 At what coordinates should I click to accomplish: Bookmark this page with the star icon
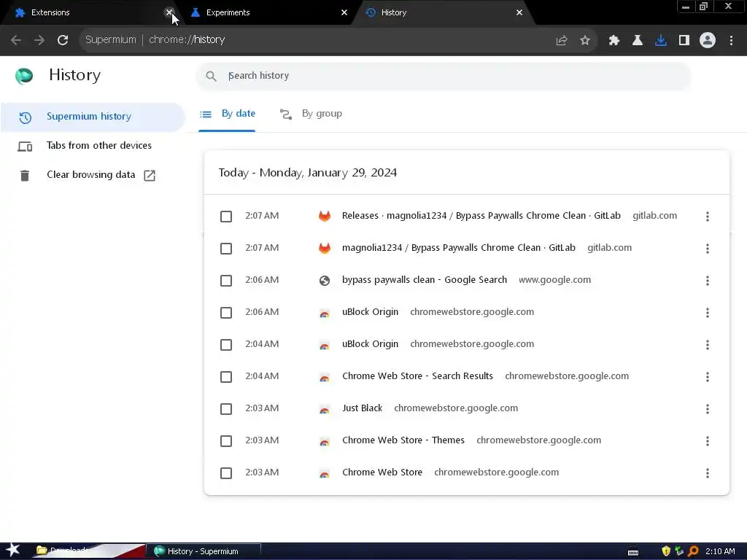click(585, 41)
